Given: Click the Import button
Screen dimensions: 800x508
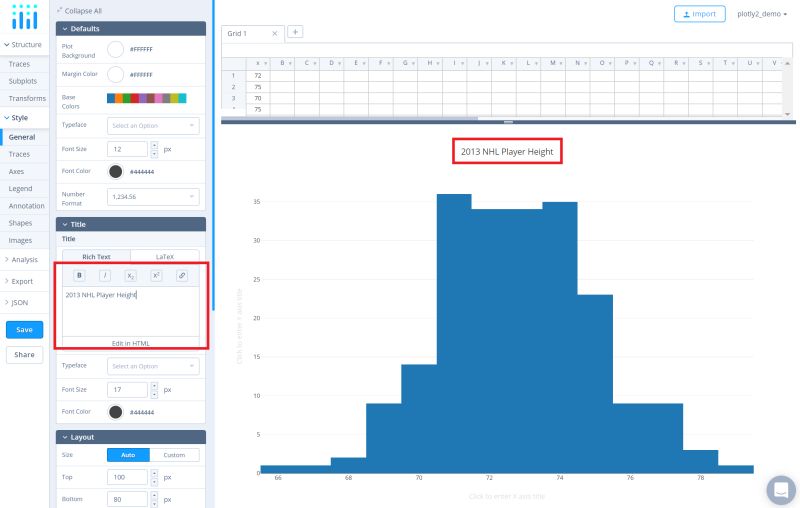Looking at the screenshot, I should click(699, 14).
